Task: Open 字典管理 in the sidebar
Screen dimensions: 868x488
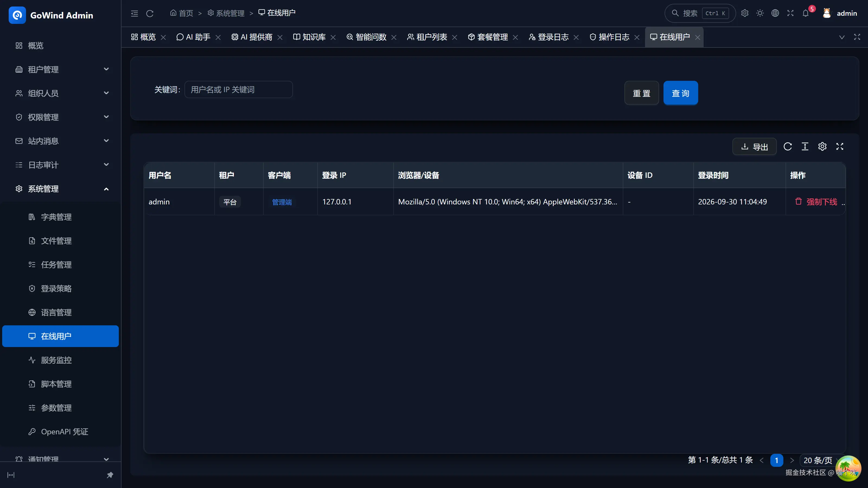Action: (61, 217)
